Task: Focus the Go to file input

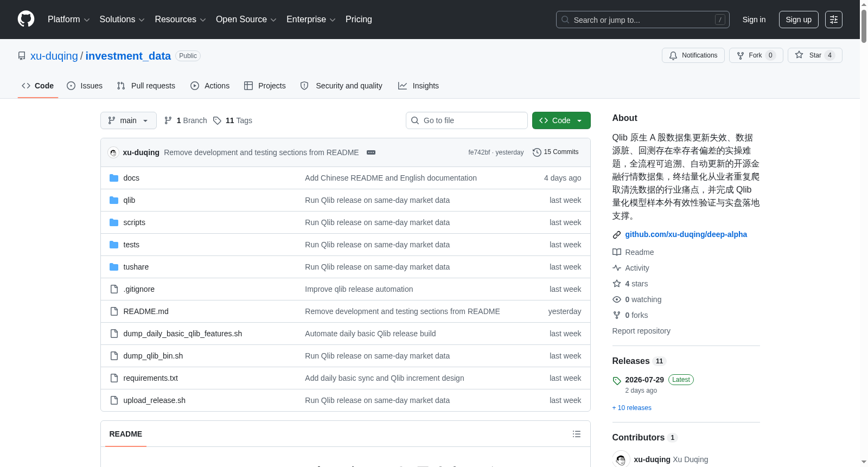Action: 467,120
